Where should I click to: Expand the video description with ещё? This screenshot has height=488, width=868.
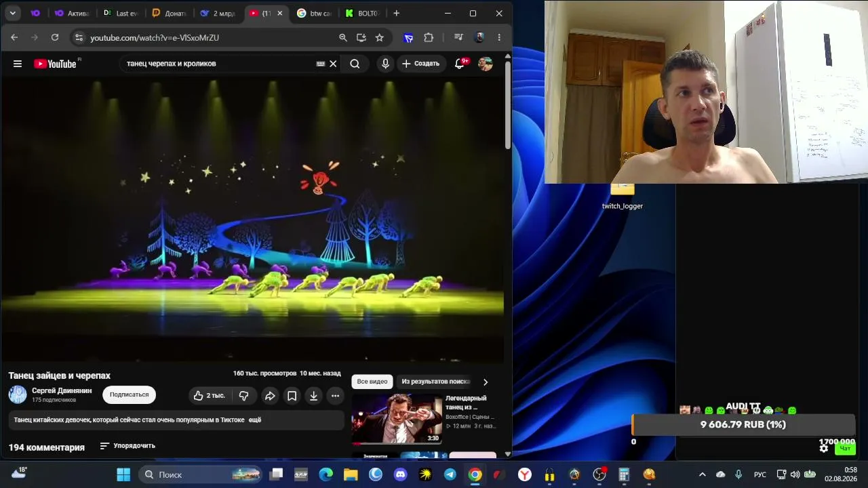(255, 420)
